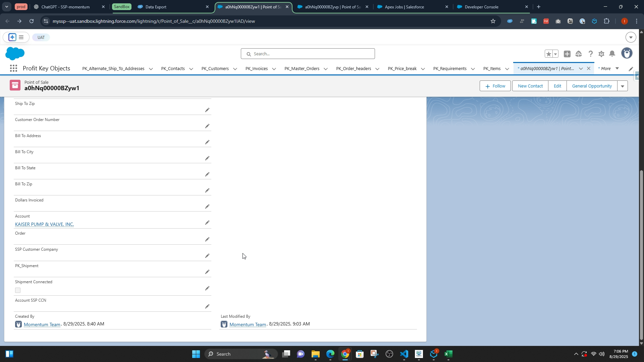This screenshot has width=644, height=362.
Task: Click the New Contact button
Action: coord(530,86)
